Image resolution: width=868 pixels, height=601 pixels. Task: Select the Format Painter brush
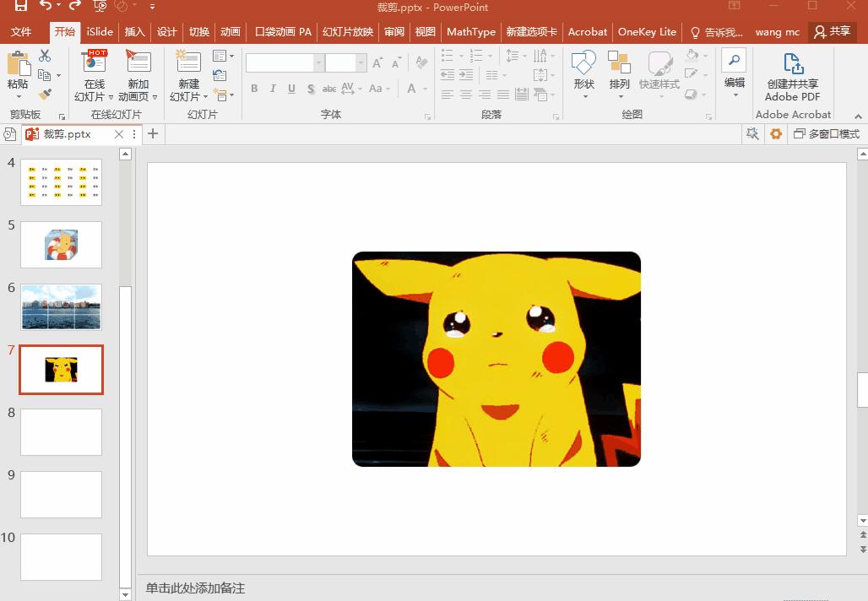[45, 95]
